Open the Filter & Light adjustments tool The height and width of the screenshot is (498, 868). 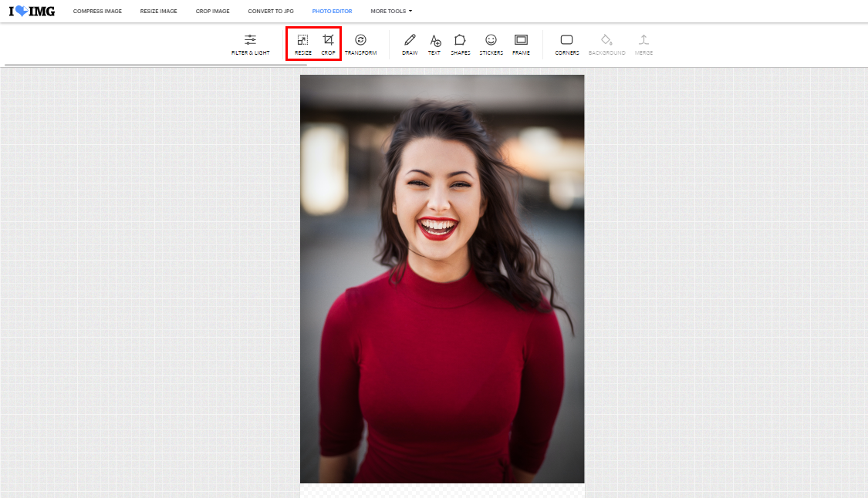(x=250, y=44)
